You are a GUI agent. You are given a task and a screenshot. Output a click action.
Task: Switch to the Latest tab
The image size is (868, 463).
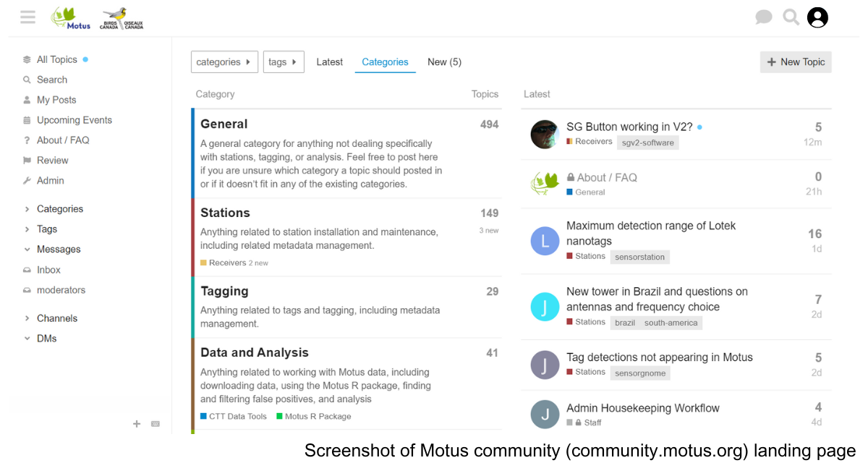(329, 62)
